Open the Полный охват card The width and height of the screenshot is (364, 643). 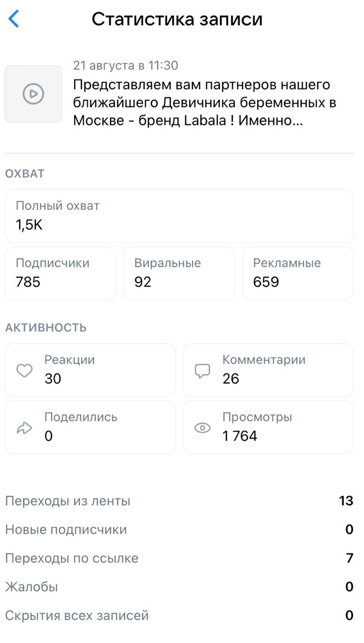coord(179,216)
